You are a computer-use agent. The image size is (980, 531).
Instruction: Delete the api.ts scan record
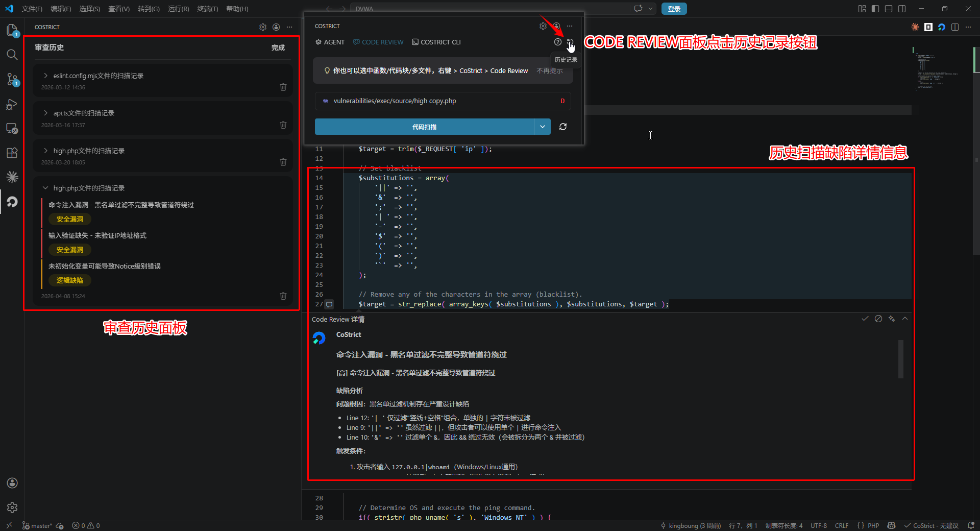283,125
